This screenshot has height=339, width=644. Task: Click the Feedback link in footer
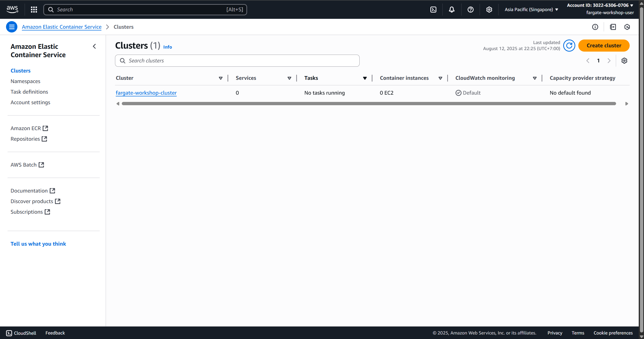click(x=55, y=333)
